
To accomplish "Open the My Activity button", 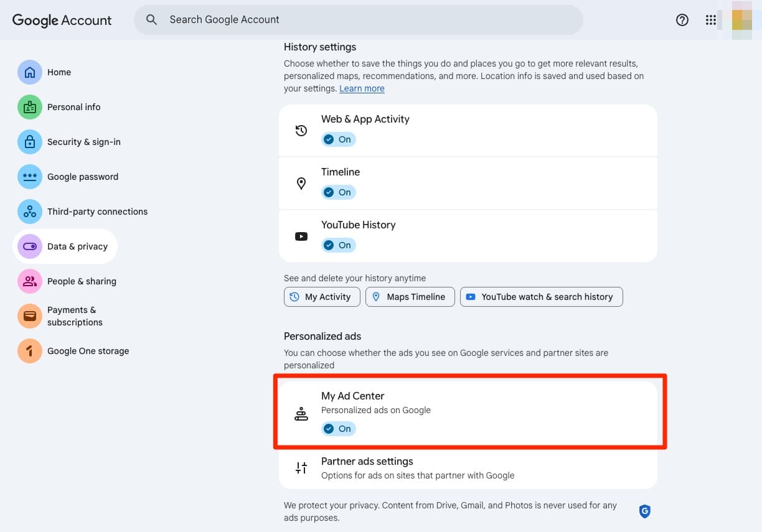I will coord(322,297).
